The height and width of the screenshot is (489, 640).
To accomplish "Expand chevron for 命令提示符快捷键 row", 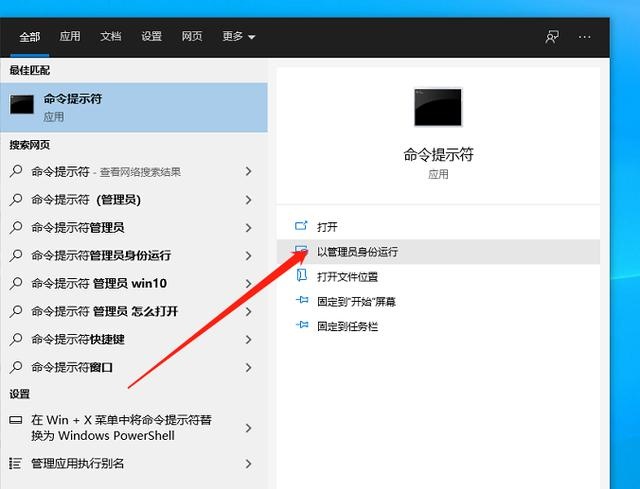I will pos(248,339).
